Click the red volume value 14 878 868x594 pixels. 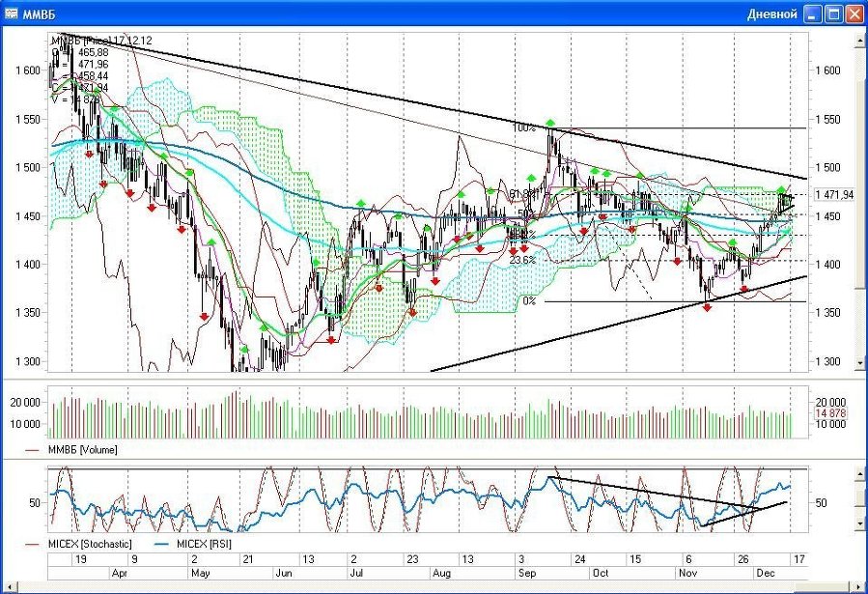(831, 414)
